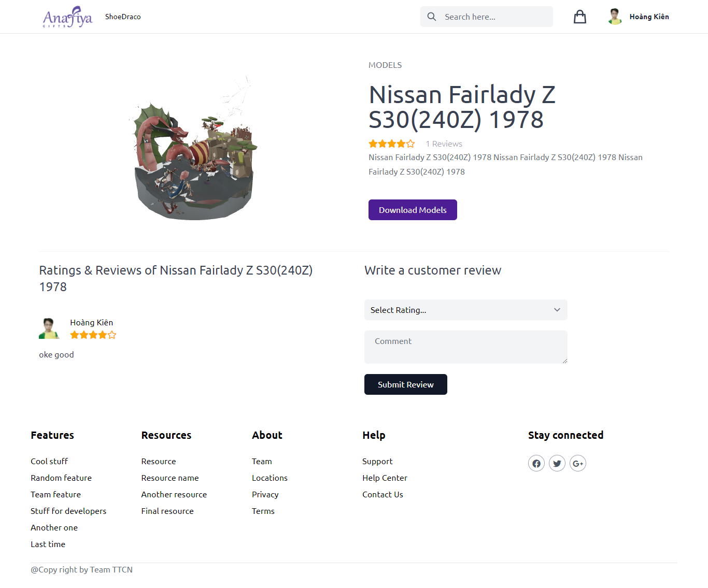Open the Help Center footer link
708x588 pixels.
point(385,478)
